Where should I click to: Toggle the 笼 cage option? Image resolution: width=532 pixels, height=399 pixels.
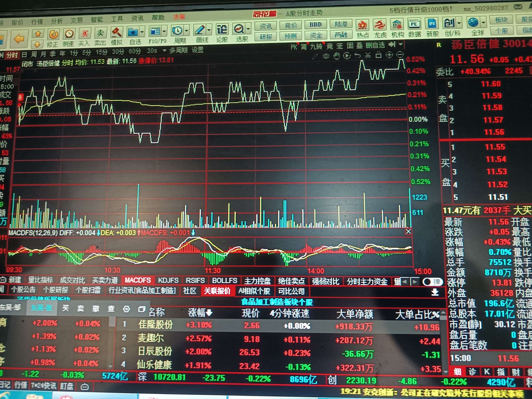coord(340,46)
